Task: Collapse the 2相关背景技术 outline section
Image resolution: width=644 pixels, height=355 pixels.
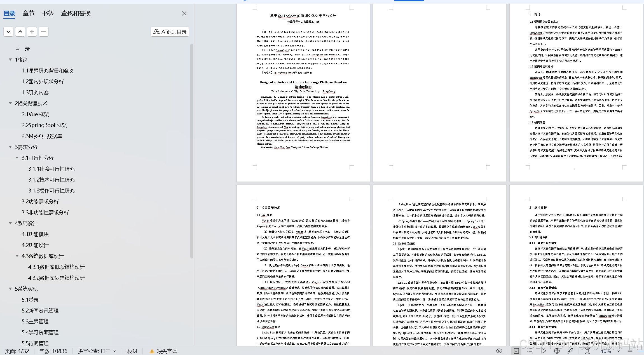Action: [10, 103]
